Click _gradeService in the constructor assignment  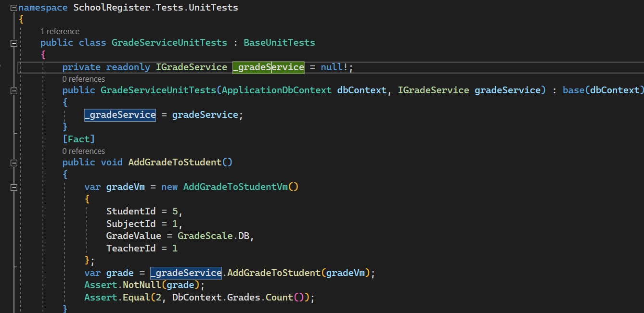[x=120, y=115]
